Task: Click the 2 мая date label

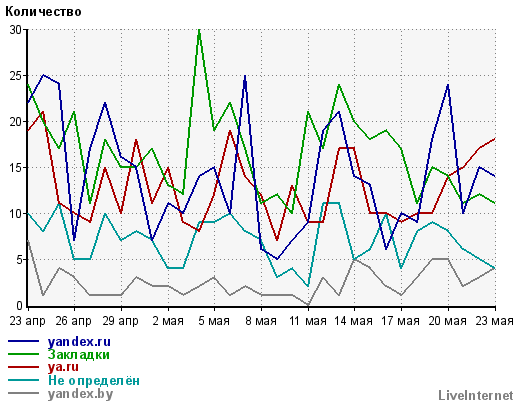Action: point(168,321)
